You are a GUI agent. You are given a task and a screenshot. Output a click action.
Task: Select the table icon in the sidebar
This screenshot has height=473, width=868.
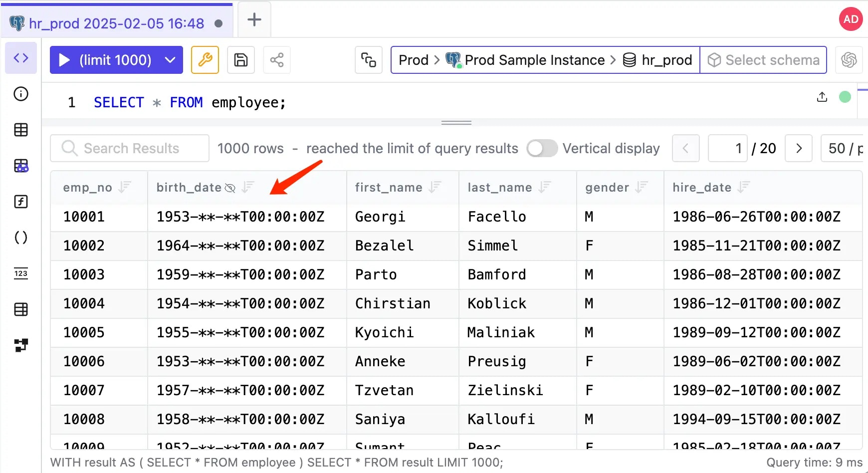pos(21,130)
